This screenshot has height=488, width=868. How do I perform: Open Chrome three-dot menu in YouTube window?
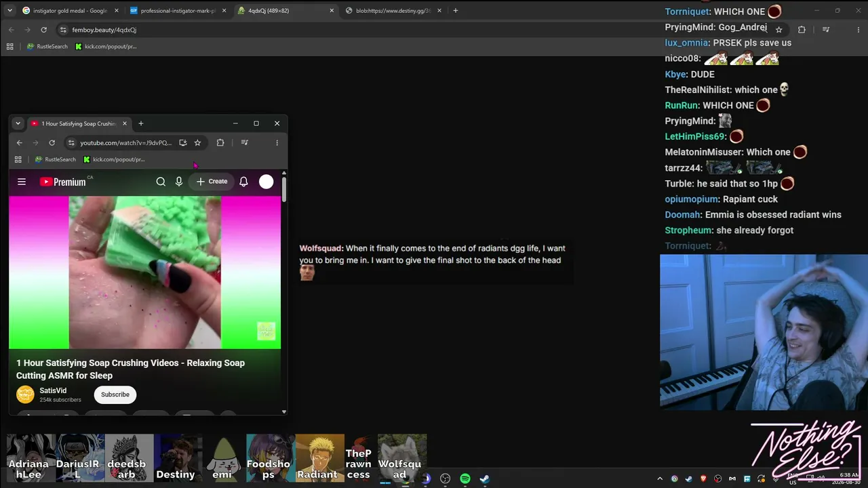click(277, 142)
